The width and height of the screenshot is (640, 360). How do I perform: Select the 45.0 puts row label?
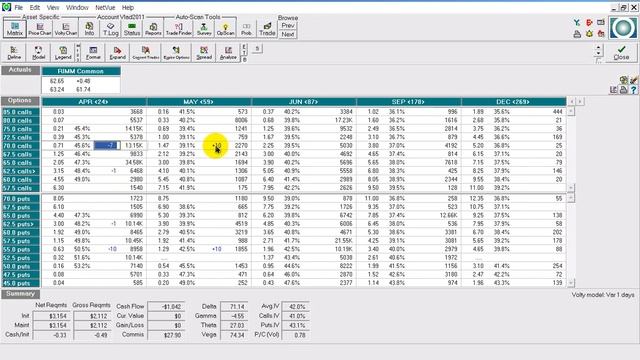pos(20,283)
